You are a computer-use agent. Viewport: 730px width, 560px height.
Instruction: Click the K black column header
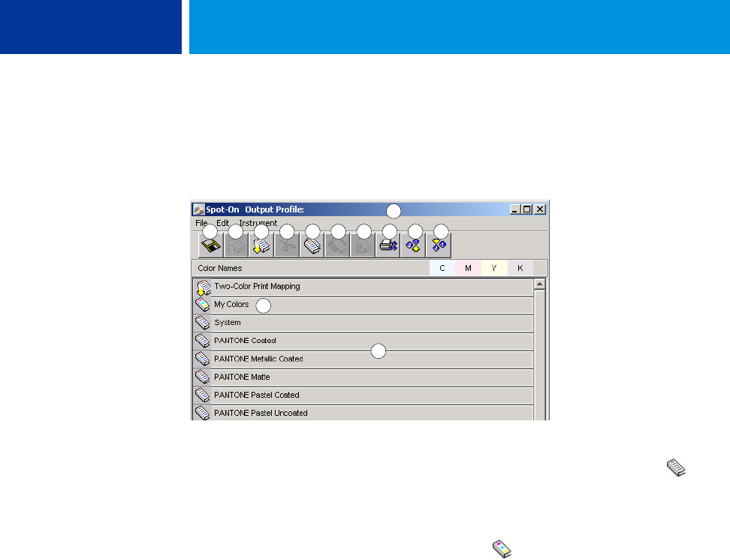520,268
